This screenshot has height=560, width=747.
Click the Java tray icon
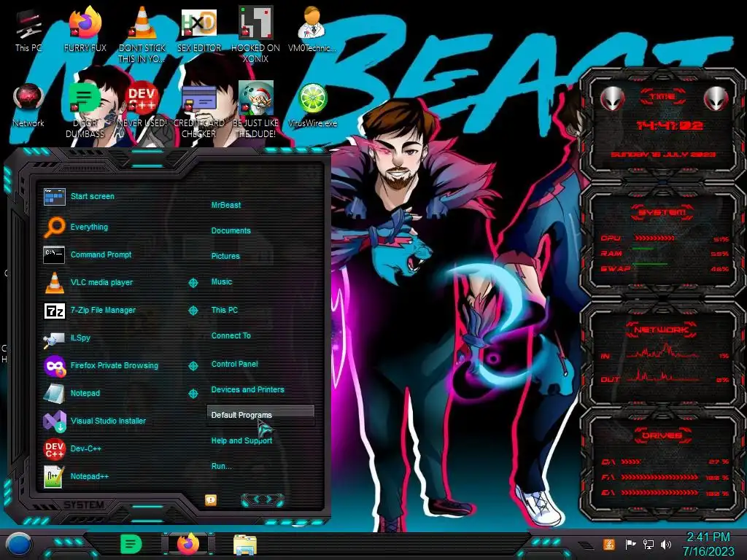[x=609, y=544]
